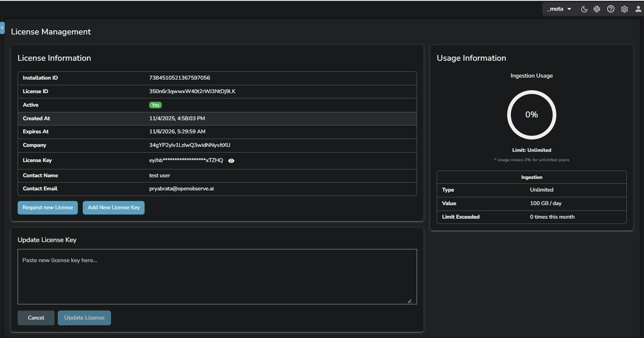Click contact email pryabrata@openobserve.ai
This screenshot has width=644, height=338.
tap(181, 189)
